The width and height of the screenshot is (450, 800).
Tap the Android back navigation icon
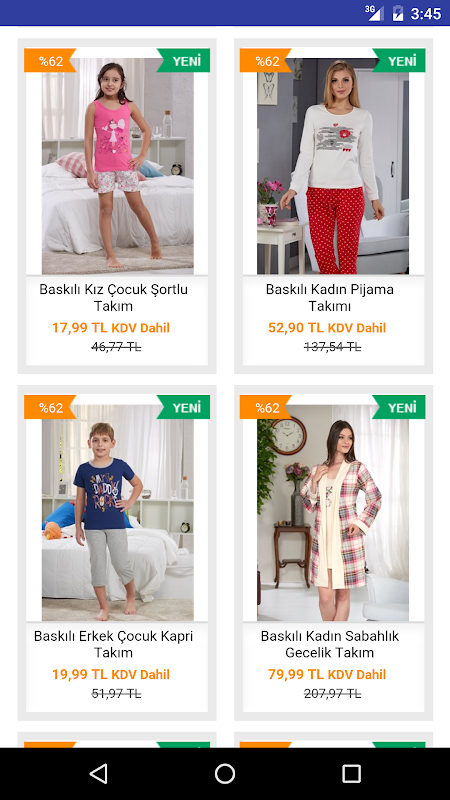98,773
